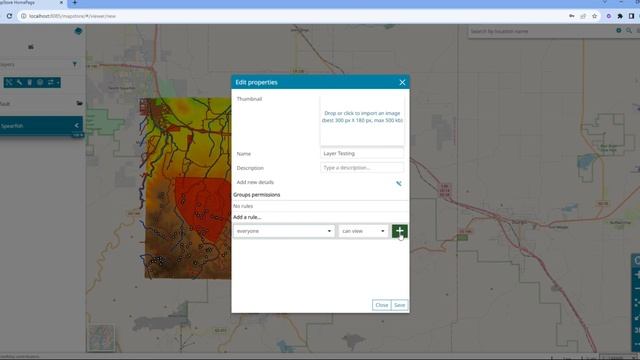Open the browser extensions puzzle icon
Screen dimensions: 640x360
click(x=620, y=16)
